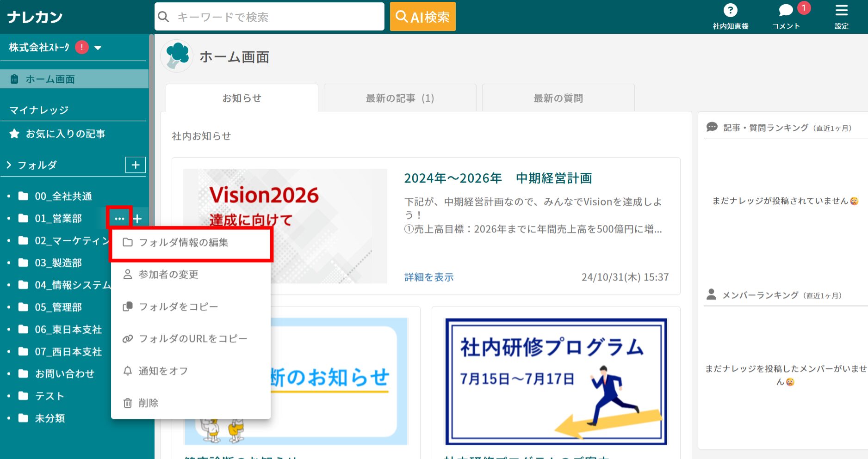Select 参加者の変更 in the context menu
Image resolution: width=868 pixels, height=459 pixels.
pyautogui.click(x=191, y=275)
